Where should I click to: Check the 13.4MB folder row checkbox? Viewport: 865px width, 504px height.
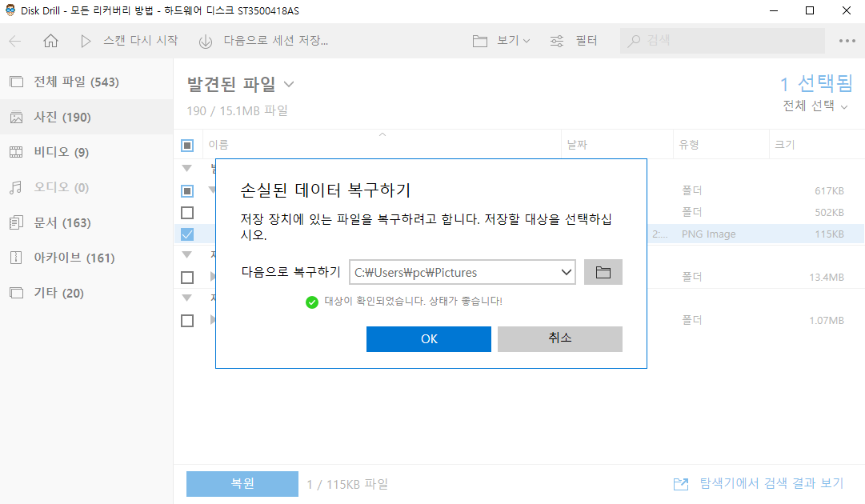coord(187,278)
